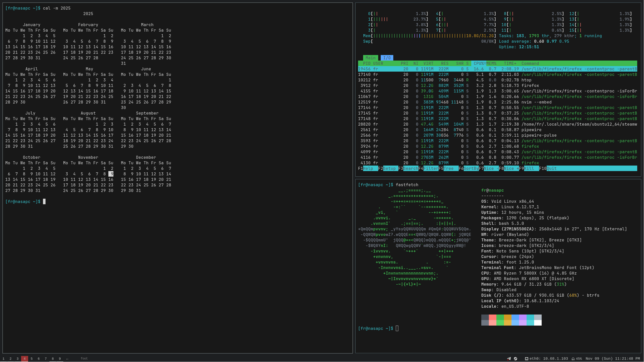
Task: Open the F4 Filter in htop
Action: coord(431,169)
